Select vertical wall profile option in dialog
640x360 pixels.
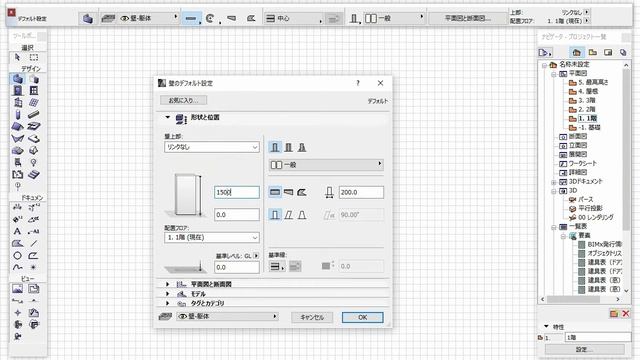(275, 215)
